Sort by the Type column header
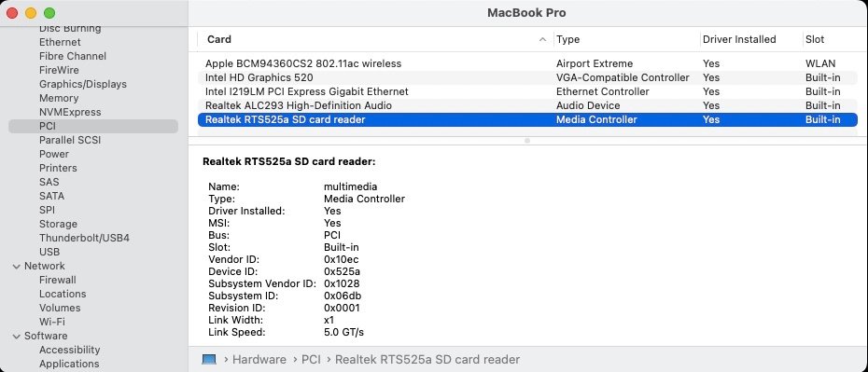The image size is (868, 372). point(568,39)
